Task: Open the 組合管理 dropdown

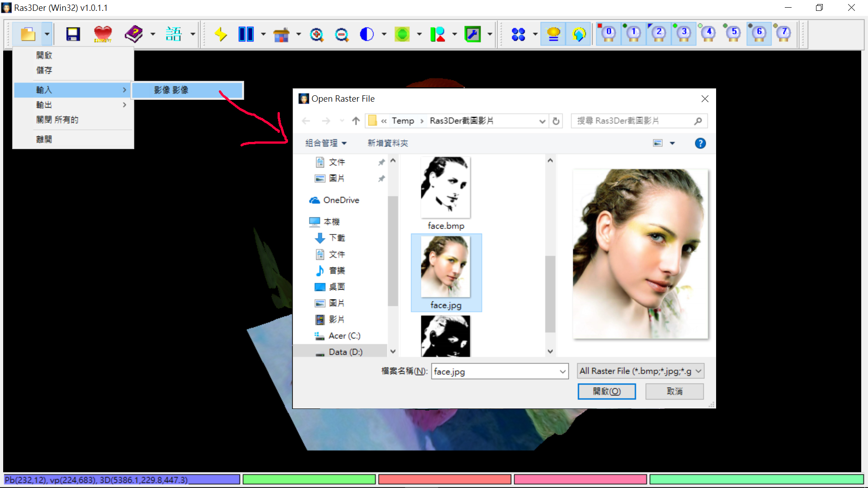Action: pos(326,143)
